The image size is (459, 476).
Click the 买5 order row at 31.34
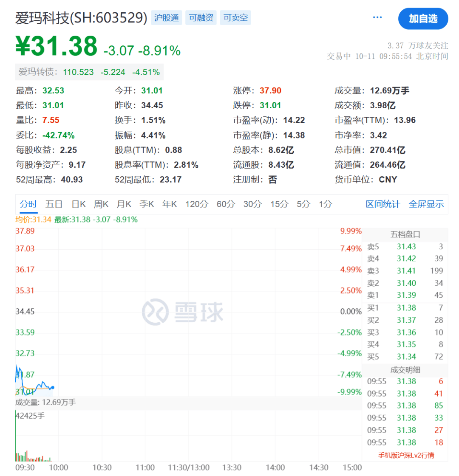[x=405, y=357]
